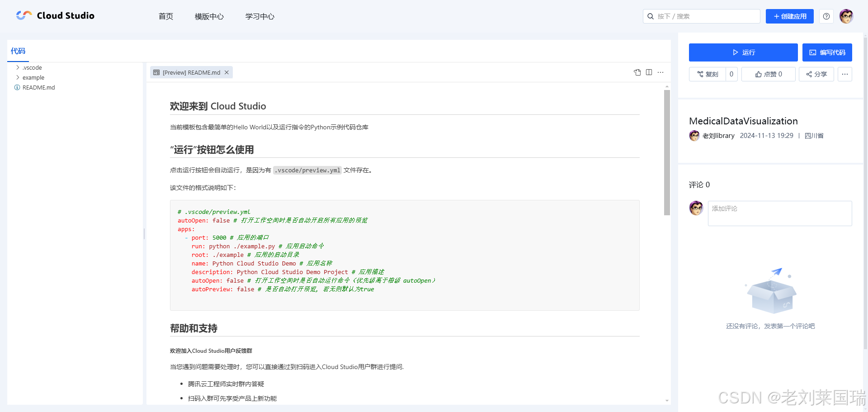Click the MedicalDataVisualization project title

pyautogui.click(x=743, y=121)
